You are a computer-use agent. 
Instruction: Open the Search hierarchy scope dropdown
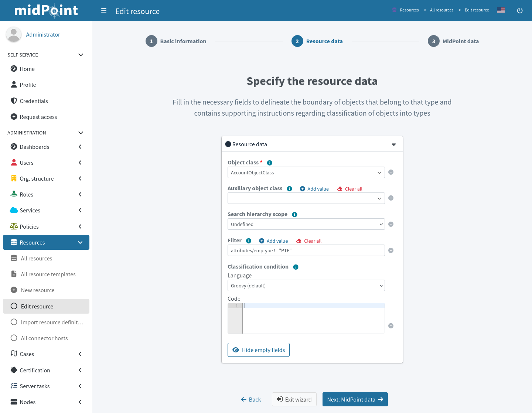306,224
